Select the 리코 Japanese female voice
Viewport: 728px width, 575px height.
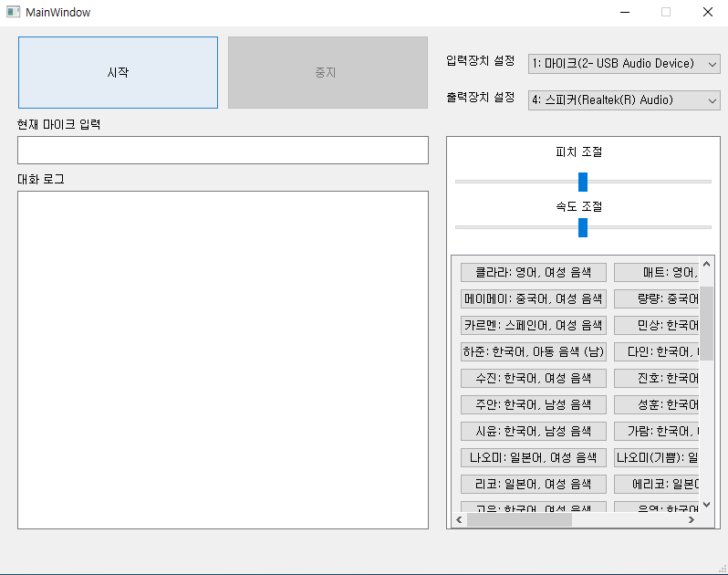coord(533,484)
